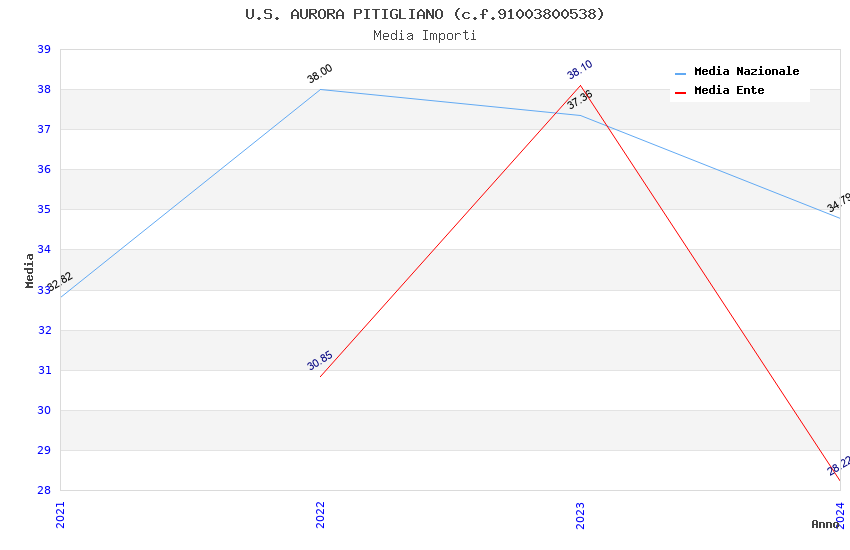Select the 31 y-axis tick label
This screenshot has width=850, height=550.
click(x=44, y=371)
